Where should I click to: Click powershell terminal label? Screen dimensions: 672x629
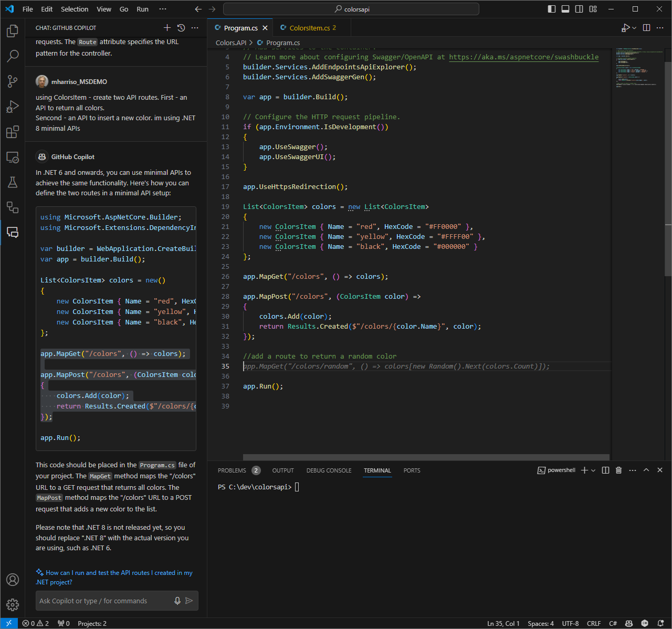(x=556, y=470)
